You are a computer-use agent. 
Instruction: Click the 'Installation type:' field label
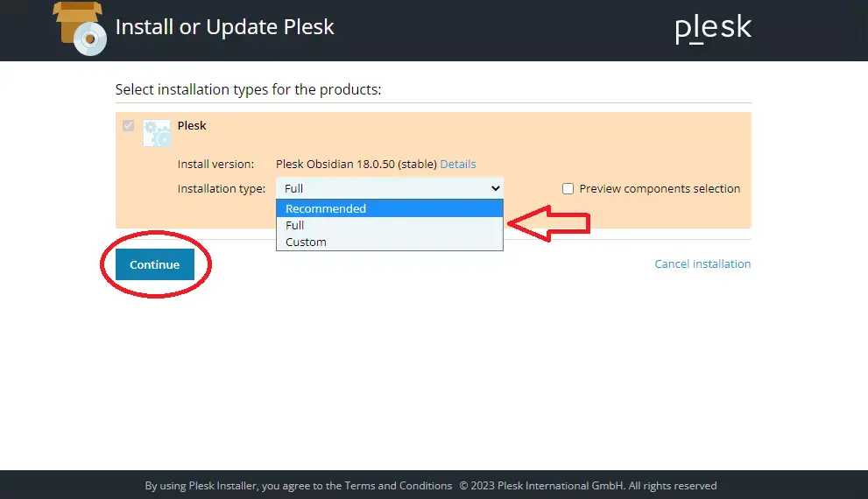pyautogui.click(x=222, y=189)
